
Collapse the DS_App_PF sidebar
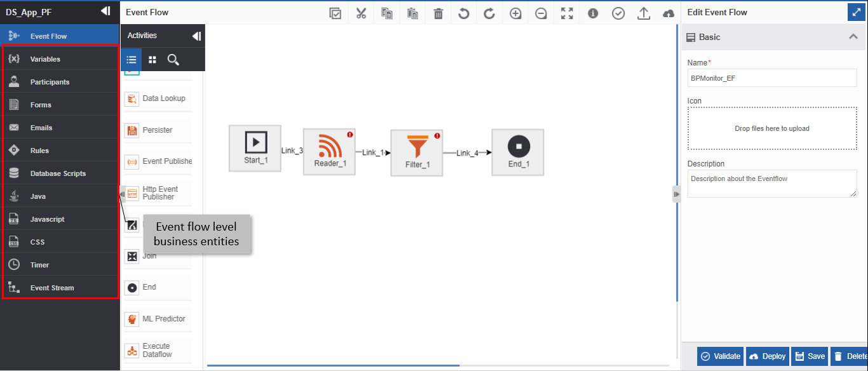105,11
